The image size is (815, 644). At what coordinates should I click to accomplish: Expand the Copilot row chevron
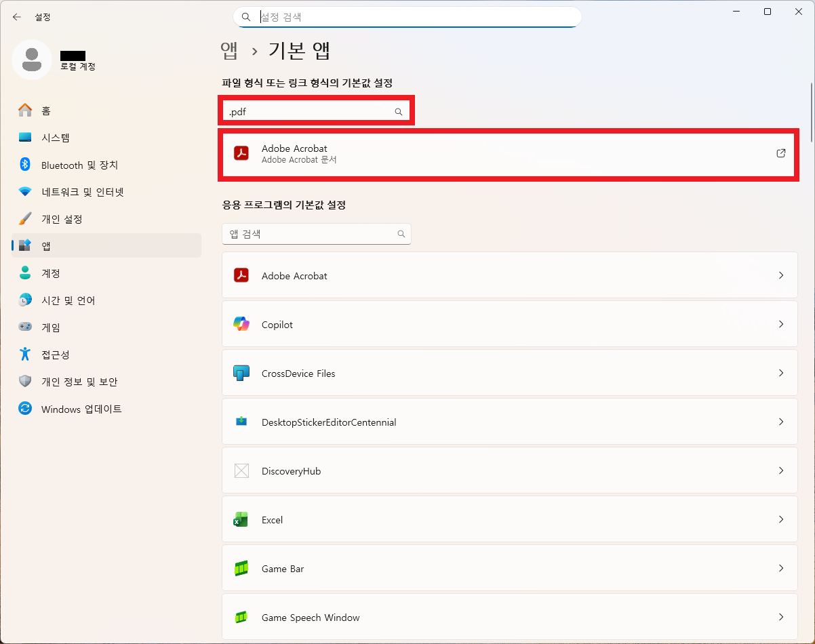781,324
